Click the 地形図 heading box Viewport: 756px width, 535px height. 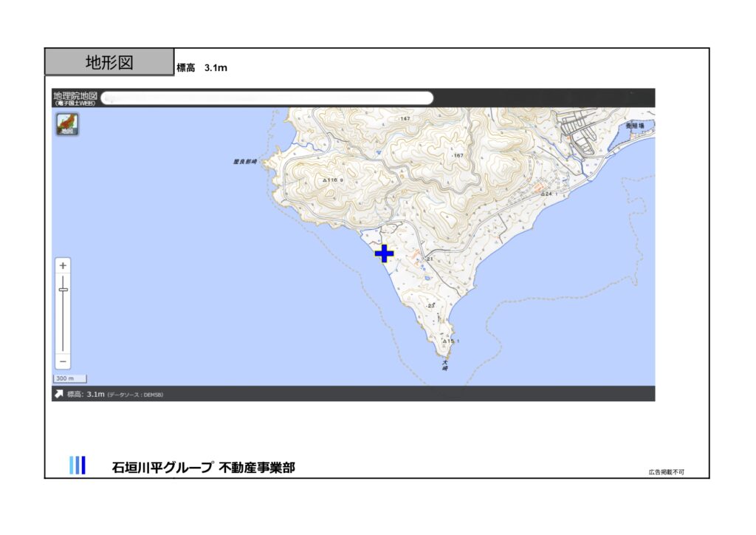pyautogui.click(x=109, y=62)
